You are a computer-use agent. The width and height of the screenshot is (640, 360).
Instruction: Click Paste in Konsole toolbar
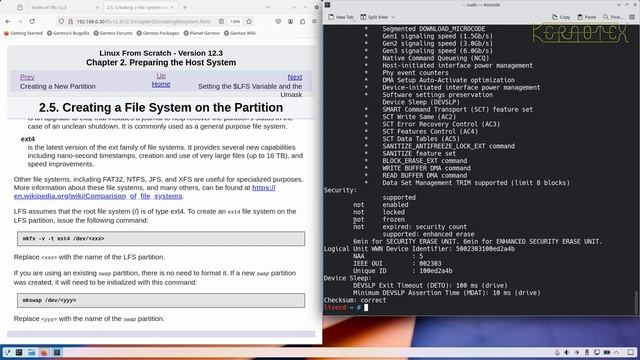click(x=587, y=17)
